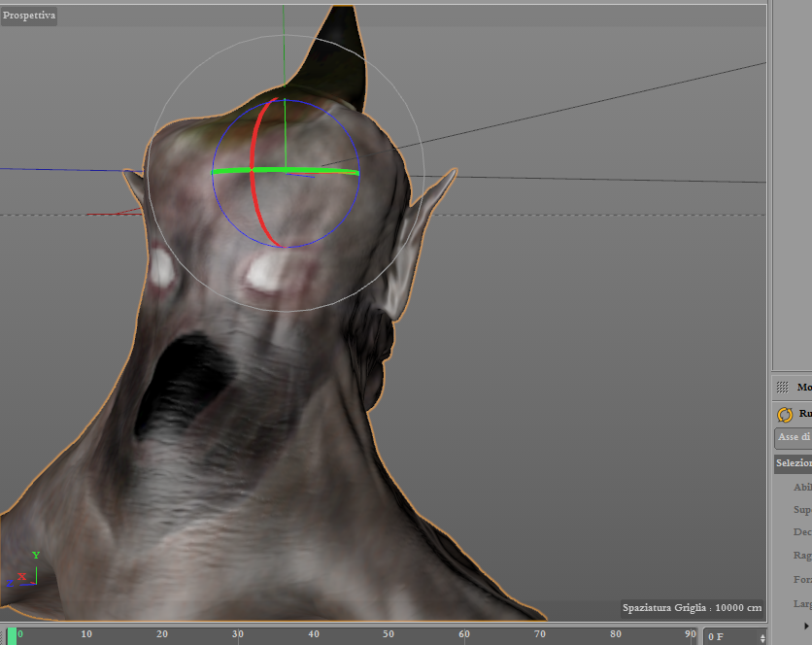Screen dimensions: 812x645
Task: Click frame 20 on the timeline ruler
Action: [x=162, y=635]
